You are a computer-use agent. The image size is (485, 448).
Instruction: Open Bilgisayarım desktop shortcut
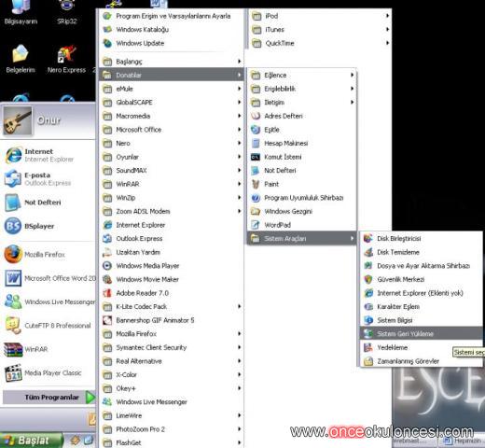point(21,12)
